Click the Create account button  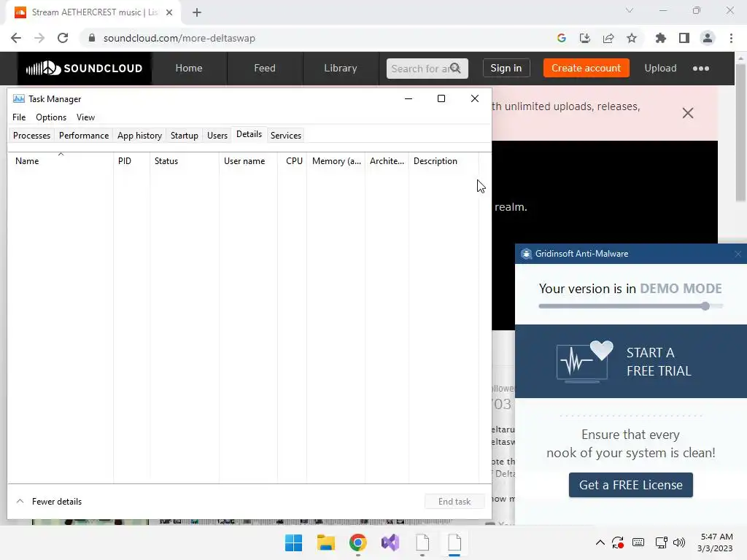coord(586,68)
